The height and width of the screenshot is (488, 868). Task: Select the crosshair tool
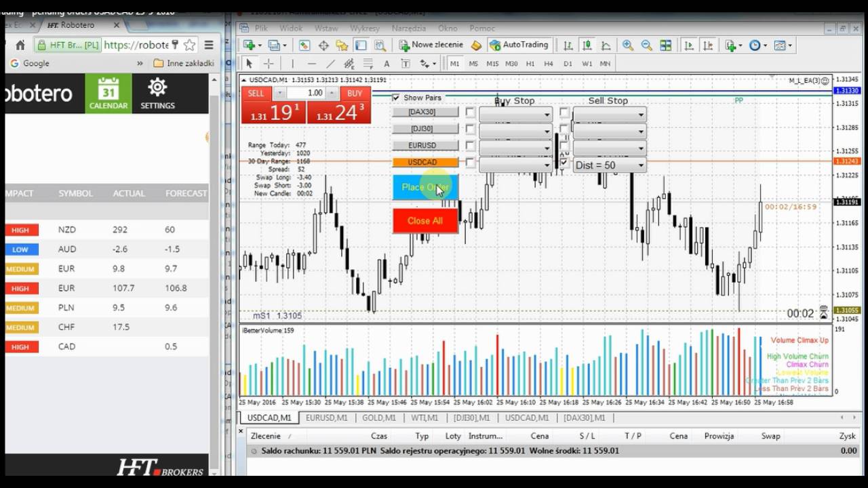tap(269, 64)
